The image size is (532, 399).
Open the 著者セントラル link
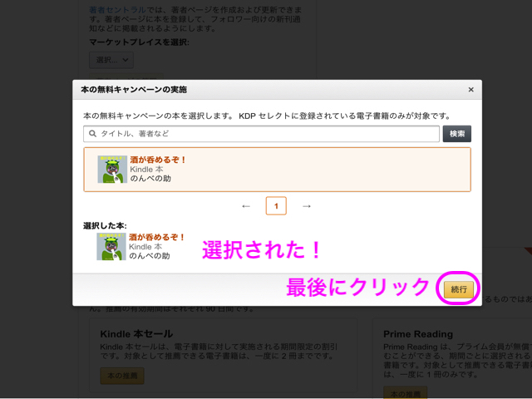(113, 8)
